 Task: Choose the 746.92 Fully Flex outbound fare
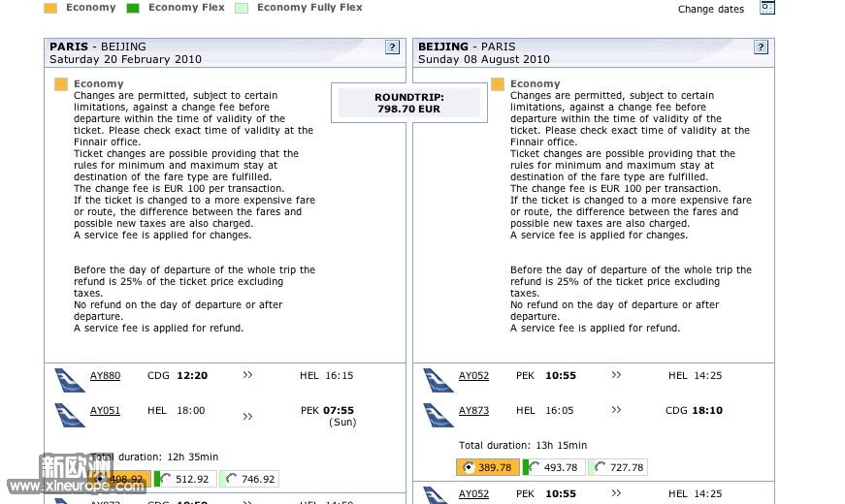229,479
